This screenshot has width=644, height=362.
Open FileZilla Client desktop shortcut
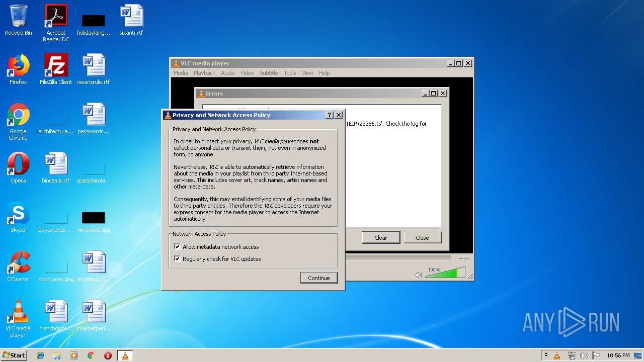coord(56,69)
